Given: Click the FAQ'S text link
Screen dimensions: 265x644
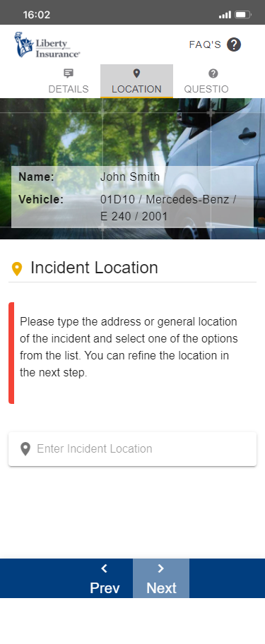Looking at the screenshot, I should point(205,44).
